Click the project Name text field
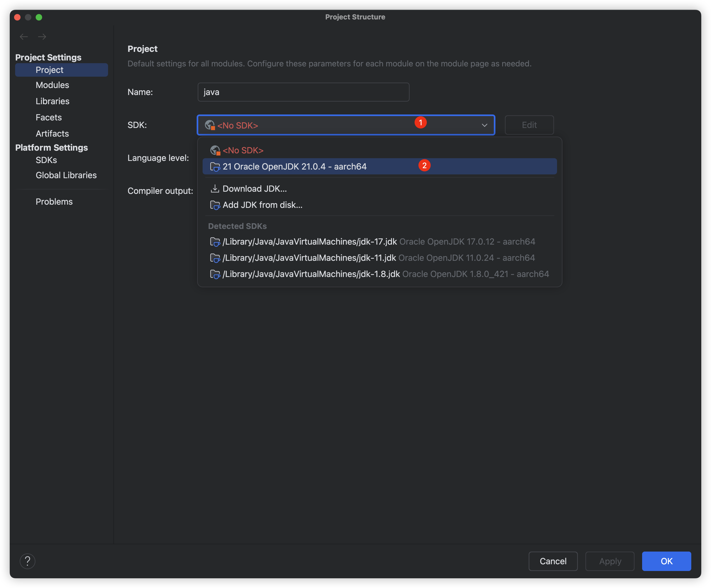Viewport: 711px width, 588px height. point(303,92)
